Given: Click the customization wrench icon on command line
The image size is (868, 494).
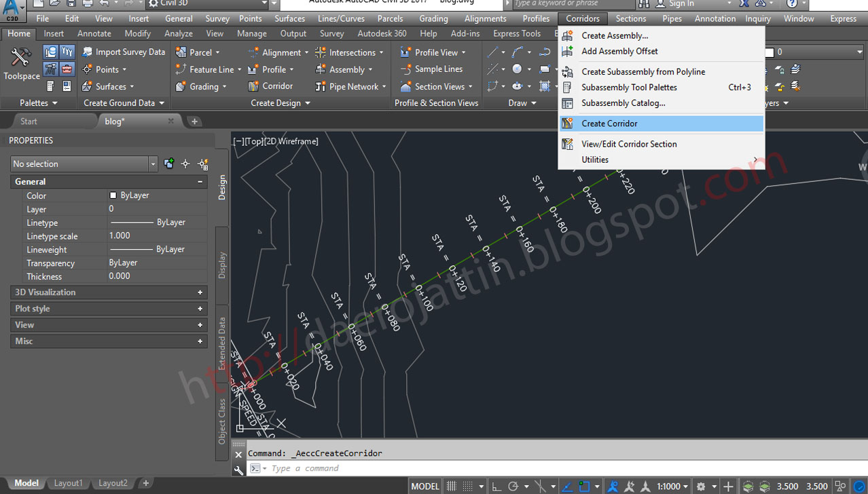Looking at the screenshot, I should 238,469.
